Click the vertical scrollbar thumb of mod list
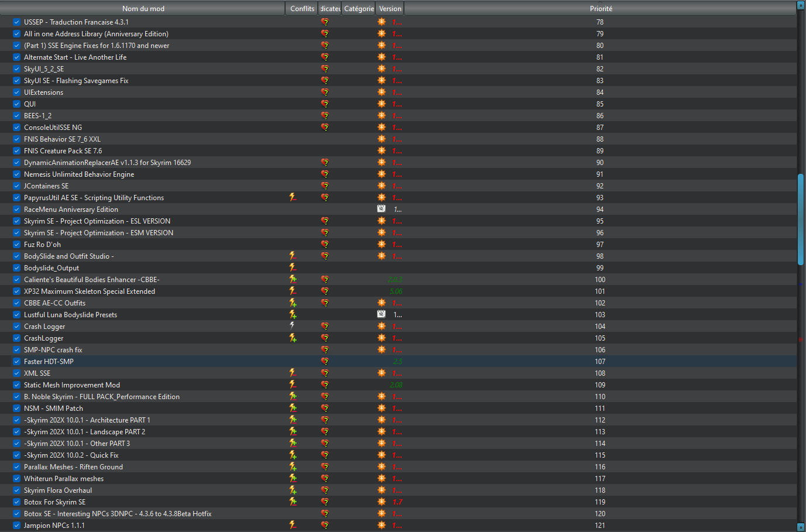 (801, 219)
